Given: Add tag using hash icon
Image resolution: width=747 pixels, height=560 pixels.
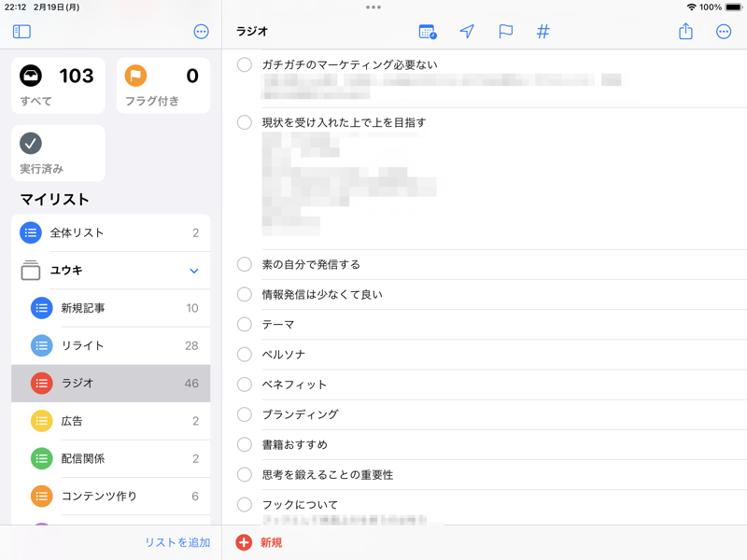Looking at the screenshot, I should point(543,32).
